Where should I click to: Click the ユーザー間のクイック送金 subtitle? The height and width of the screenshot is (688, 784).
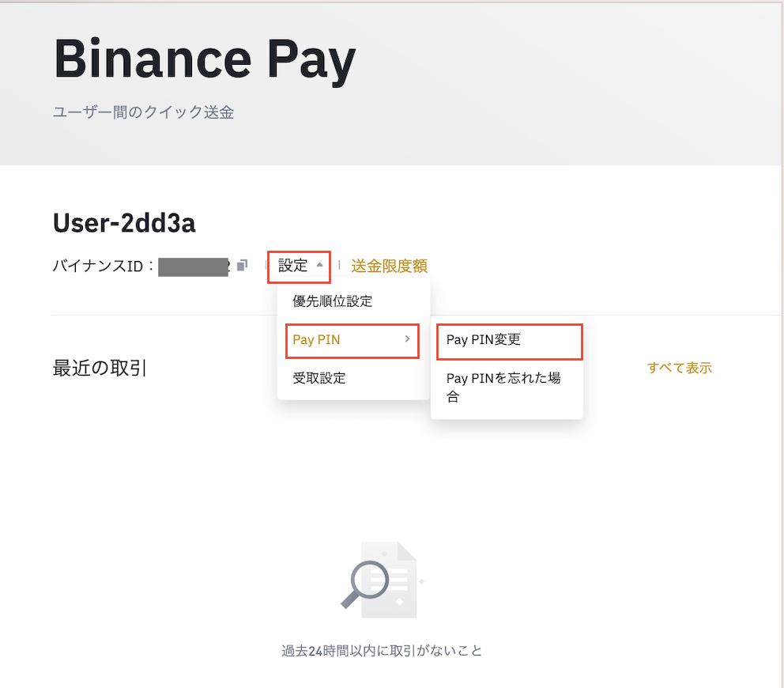coord(143,112)
